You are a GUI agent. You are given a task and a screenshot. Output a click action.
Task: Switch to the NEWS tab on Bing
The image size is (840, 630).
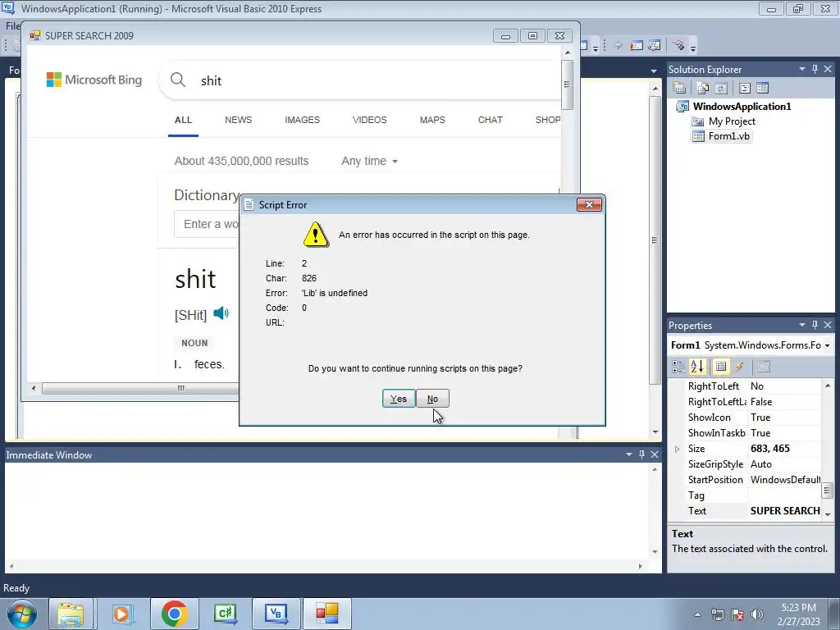(239, 120)
